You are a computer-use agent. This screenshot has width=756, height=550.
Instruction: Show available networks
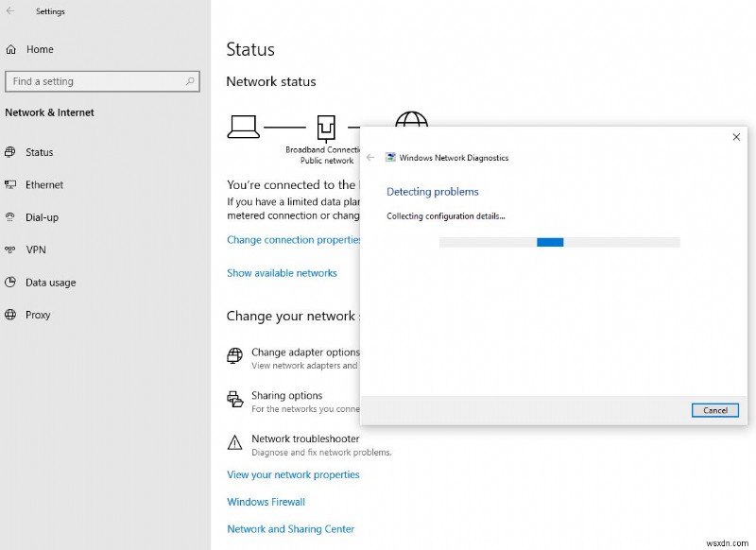click(x=282, y=272)
